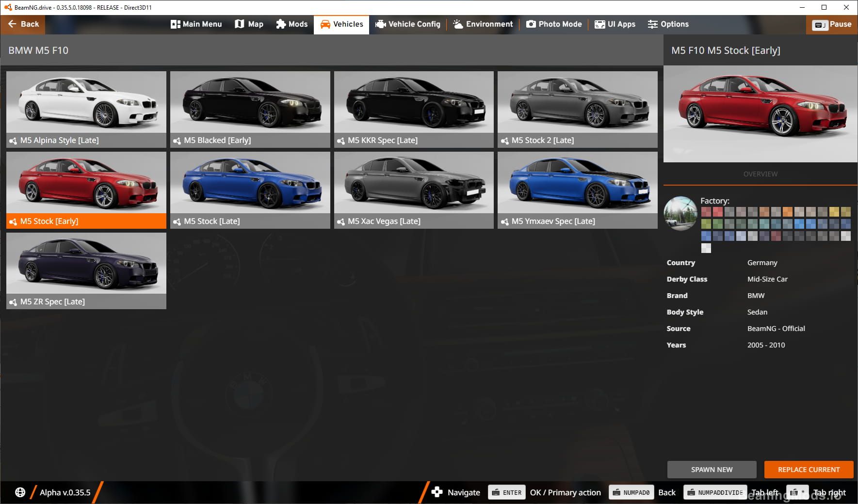The height and width of the screenshot is (504, 858).
Task: Switch to the Vehicles tab
Action: [341, 24]
